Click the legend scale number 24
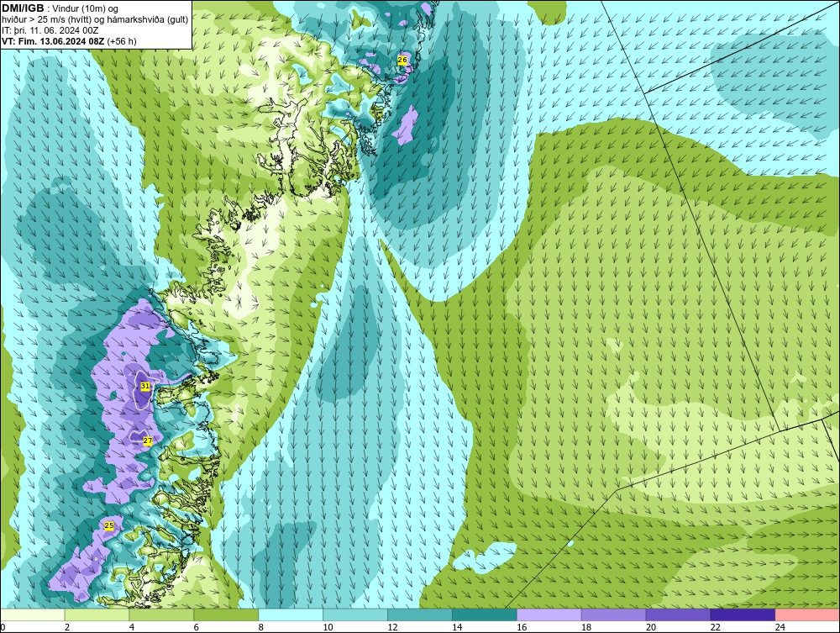The width and height of the screenshot is (840, 633). 780,627
